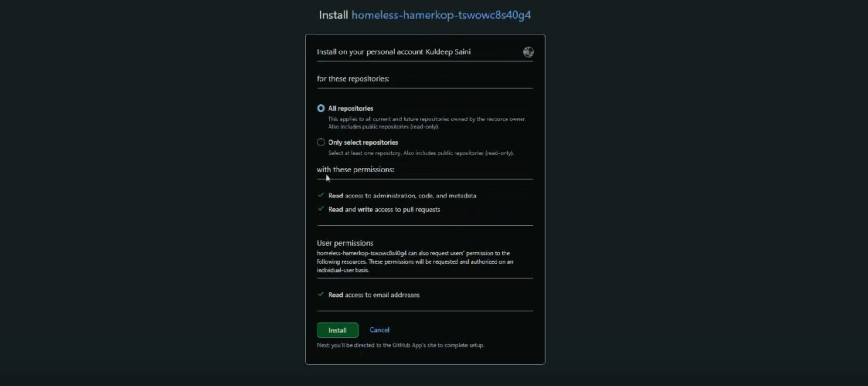868x386 pixels.
Task: Click "Read access to administration, code, and metadata" text
Action: tap(402, 196)
